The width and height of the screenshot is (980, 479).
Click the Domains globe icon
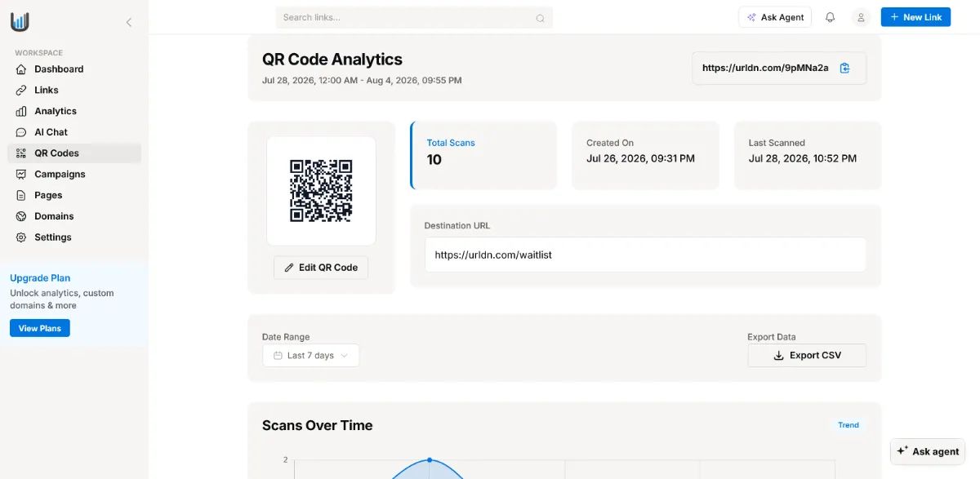click(x=21, y=216)
